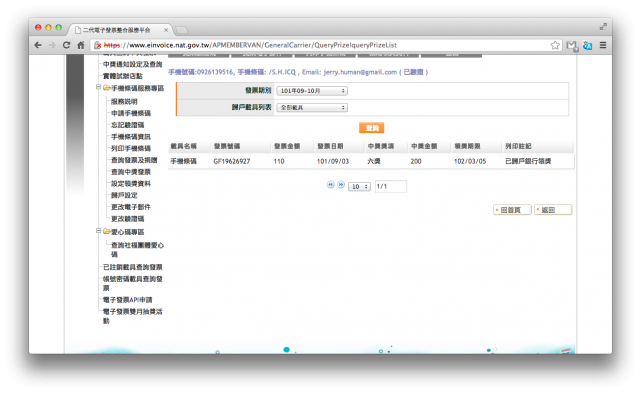Open 列印手機條碼 in the sidebar
The width and height of the screenshot is (640, 394).
tap(131, 148)
